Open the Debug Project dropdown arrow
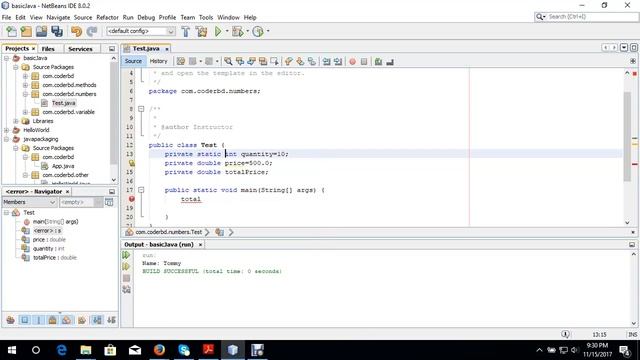The width and height of the screenshot is (640, 360). pos(247,31)
